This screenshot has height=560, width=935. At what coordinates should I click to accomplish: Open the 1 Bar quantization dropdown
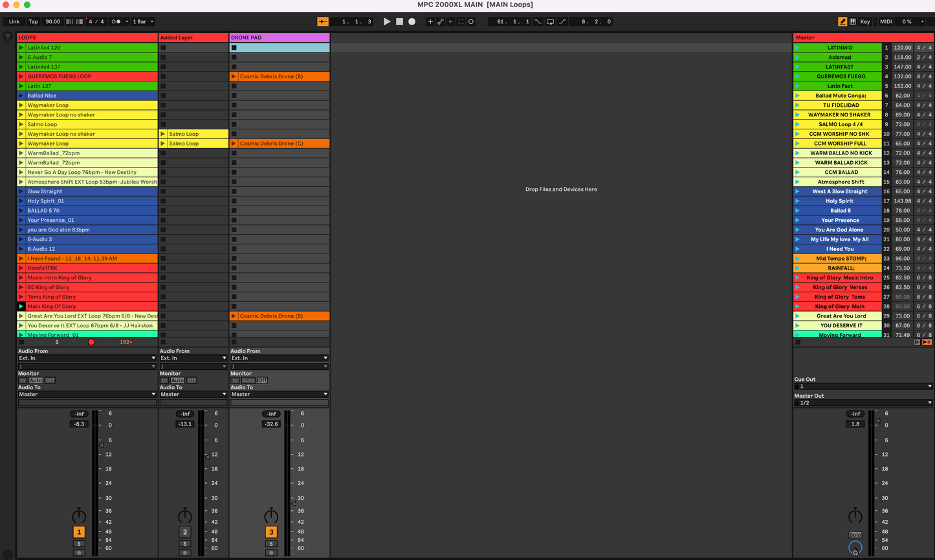coord(142,21)
